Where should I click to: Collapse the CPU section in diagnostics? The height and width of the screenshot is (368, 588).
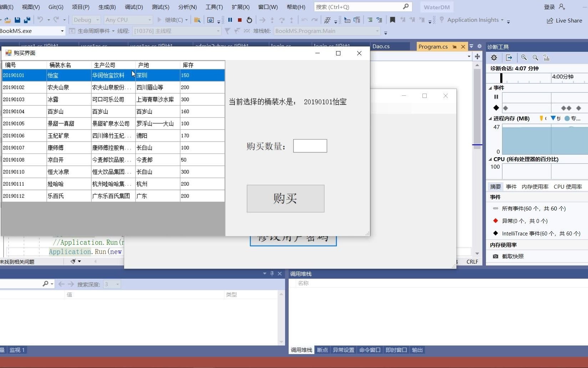490,159
